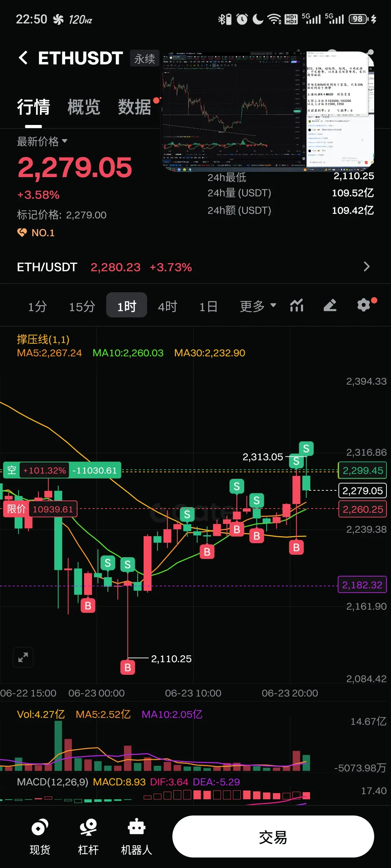The width and height of the screenshot is (391, 868).
Task: Select the 4时 timeframe
Action: click(x=167, y=307)
